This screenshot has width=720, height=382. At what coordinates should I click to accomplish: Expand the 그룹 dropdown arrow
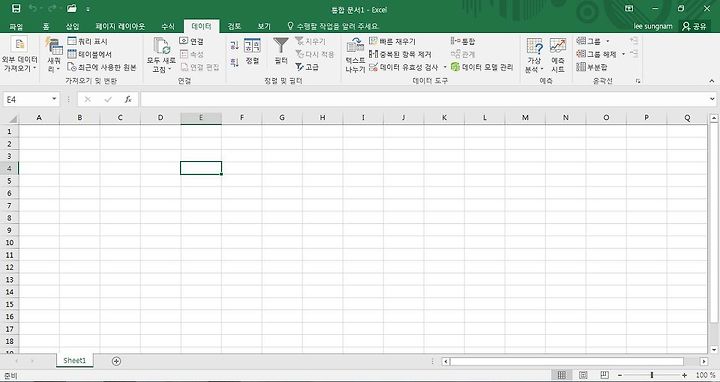608,41
